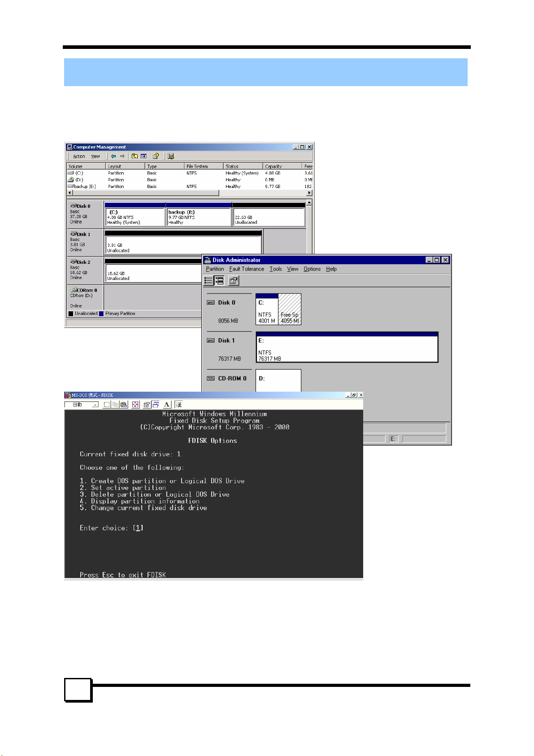
Task: Click the Disk 0 drive icon in Disk Administrator
Action: (211, 302)
